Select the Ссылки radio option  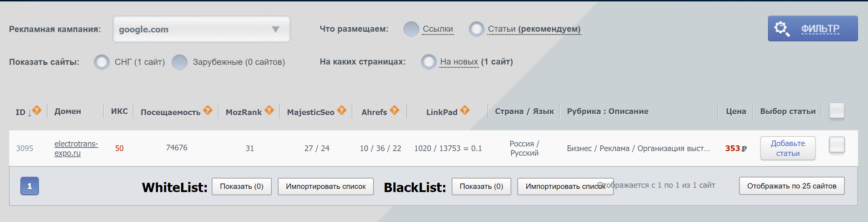[x=411, y=29]
